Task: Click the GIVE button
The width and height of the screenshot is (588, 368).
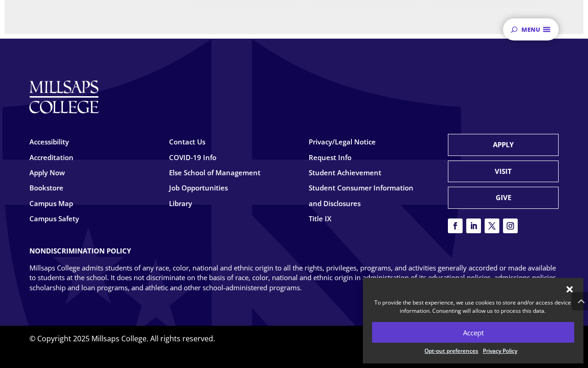Action: point(503,198)
